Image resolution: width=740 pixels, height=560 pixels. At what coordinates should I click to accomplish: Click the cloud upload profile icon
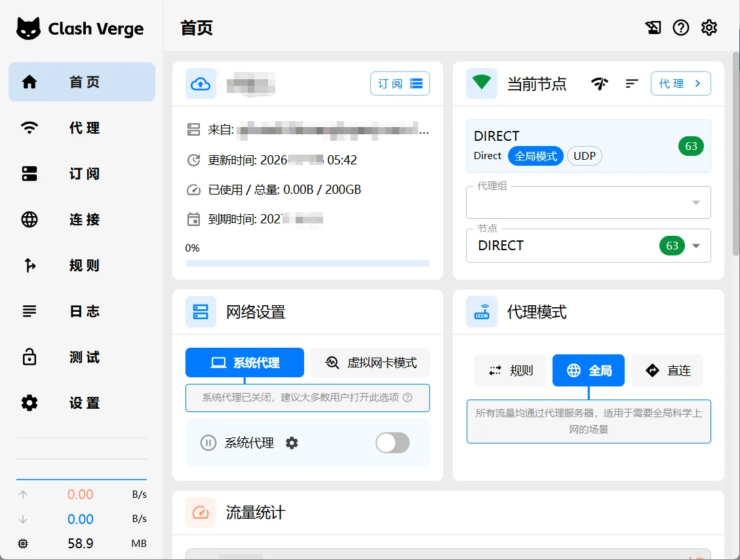pyautogui.click(x=201, y=84)
